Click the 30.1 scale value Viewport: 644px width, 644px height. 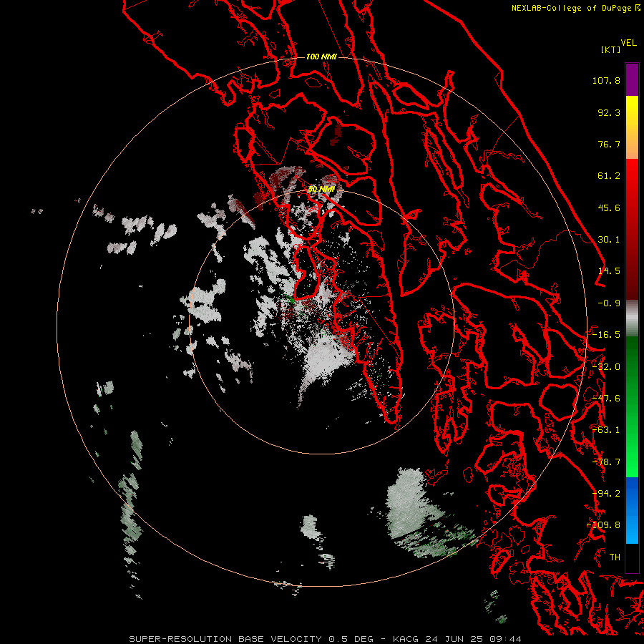tap(609, 240)
